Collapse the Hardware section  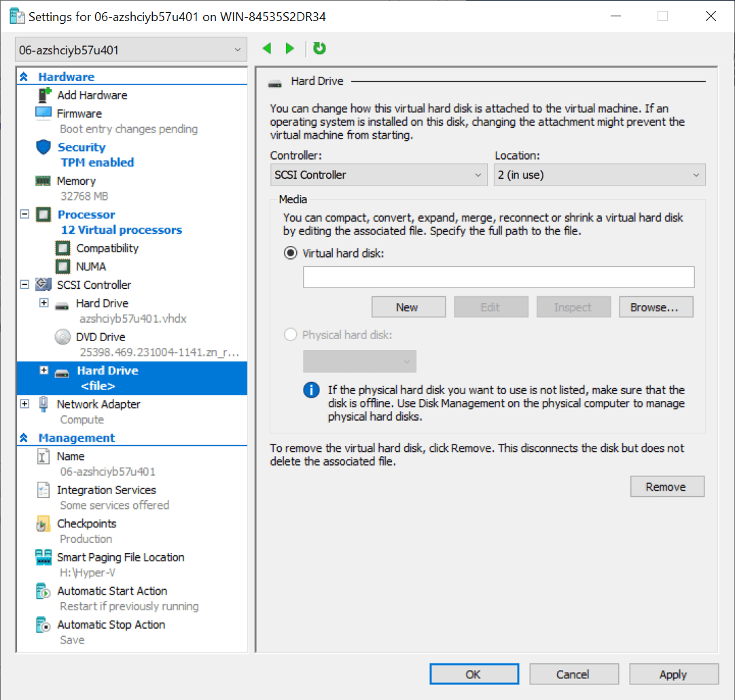pyautogui.click(x=24, y=76)
